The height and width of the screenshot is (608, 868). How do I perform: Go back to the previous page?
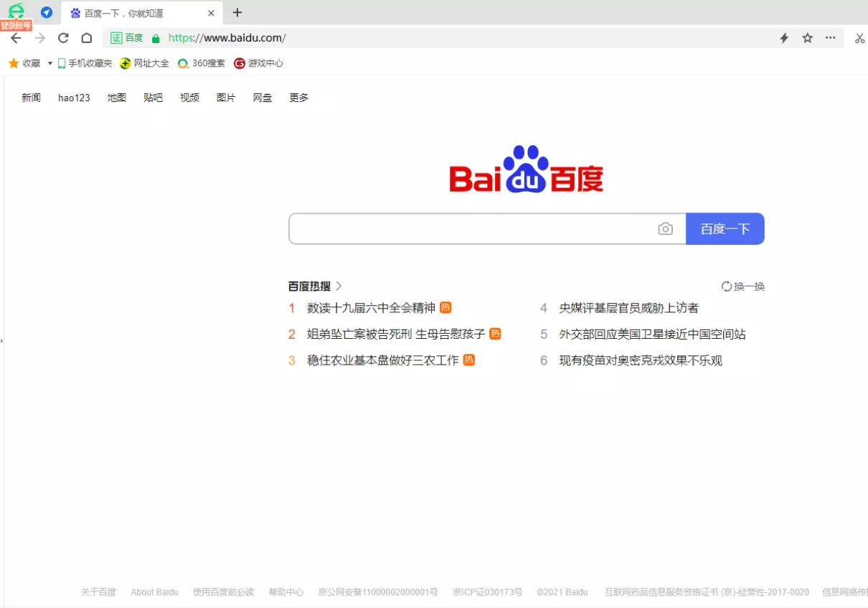pos(16,38)
